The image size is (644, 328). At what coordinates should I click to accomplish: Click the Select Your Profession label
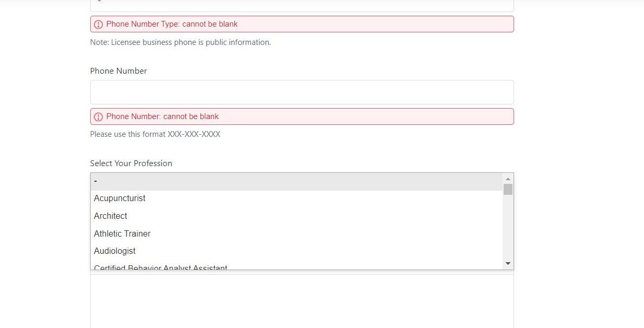pos(131,163)
